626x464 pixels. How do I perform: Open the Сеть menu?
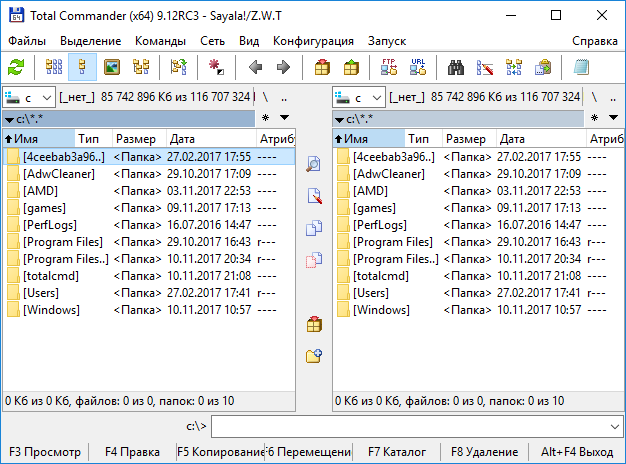(x=212, y=41)
